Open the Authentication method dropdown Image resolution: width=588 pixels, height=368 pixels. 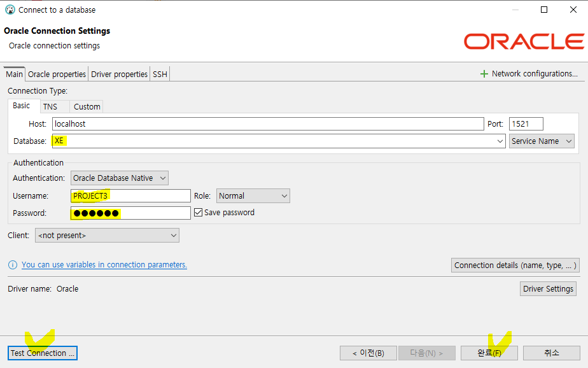tap(119, 178)
